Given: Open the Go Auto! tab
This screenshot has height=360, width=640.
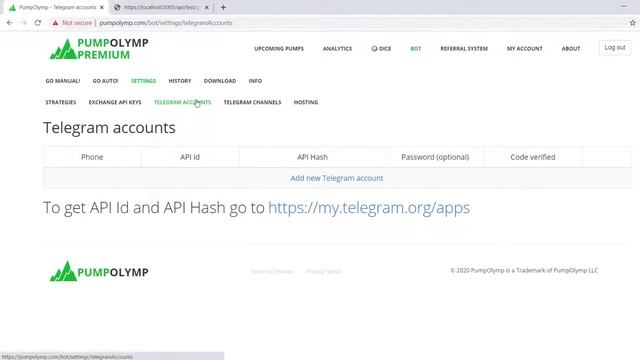Looking at the screenshot, I should click(105, 81).
